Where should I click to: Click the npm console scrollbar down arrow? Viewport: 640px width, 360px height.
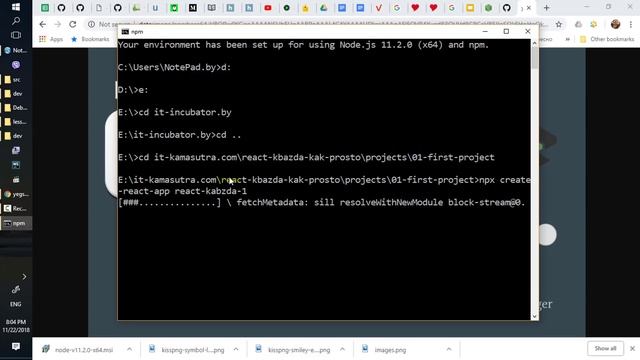[535, 316]
